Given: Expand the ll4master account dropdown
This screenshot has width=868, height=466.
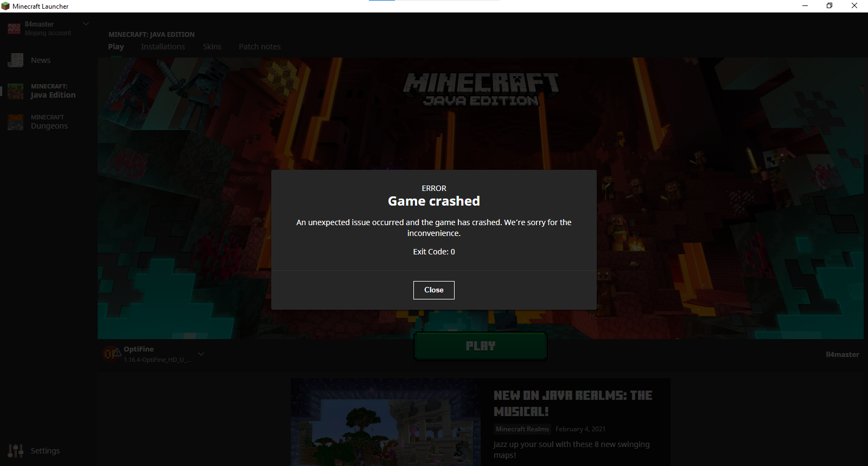Looking at the screenshot, I should 86,24.
